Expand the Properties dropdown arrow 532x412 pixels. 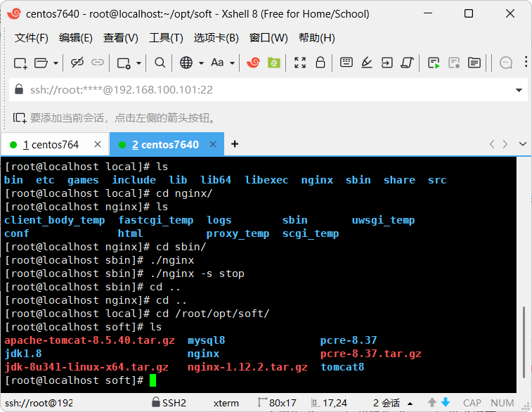point(138,63)
